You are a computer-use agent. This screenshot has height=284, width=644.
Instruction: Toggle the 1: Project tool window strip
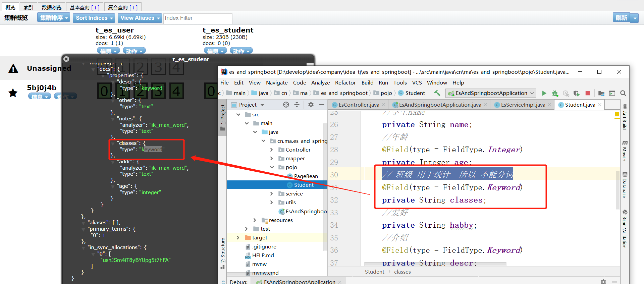tap(222, 117)
